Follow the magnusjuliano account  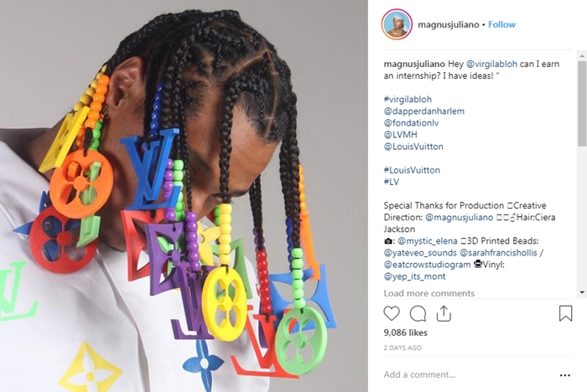pyautogui.click(x=501, y=24)
